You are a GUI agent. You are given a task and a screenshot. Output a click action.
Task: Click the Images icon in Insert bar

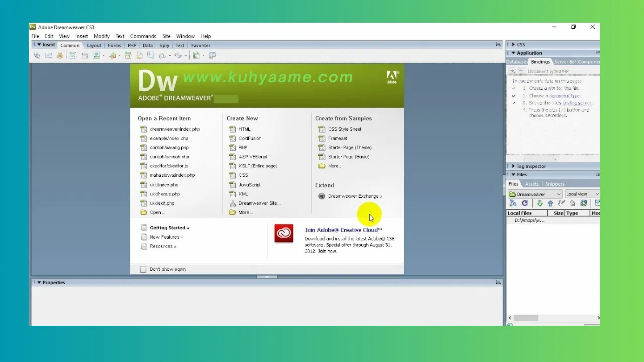(96, 56)
